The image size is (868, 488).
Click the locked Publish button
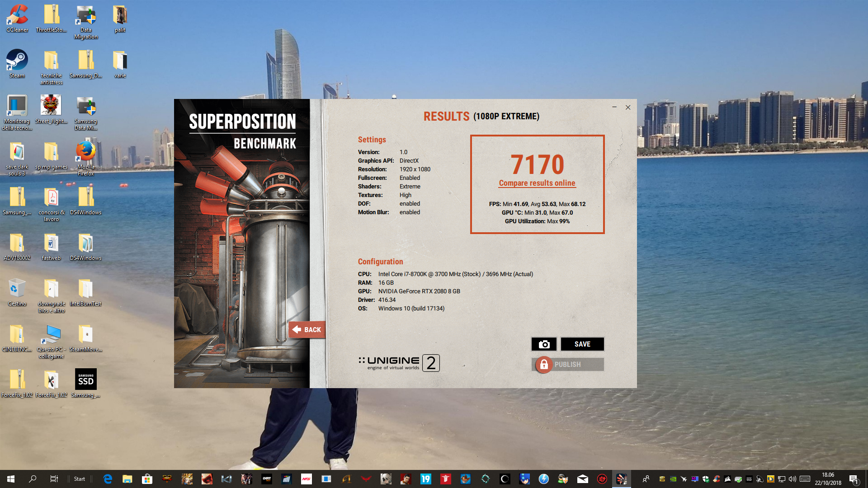(x=568, y=365)
